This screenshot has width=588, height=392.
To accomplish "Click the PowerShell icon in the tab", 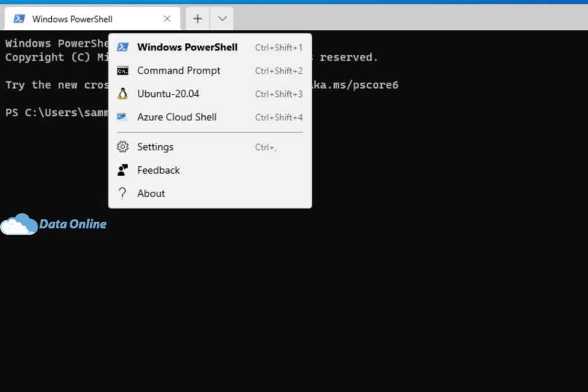I will point(19,19).
